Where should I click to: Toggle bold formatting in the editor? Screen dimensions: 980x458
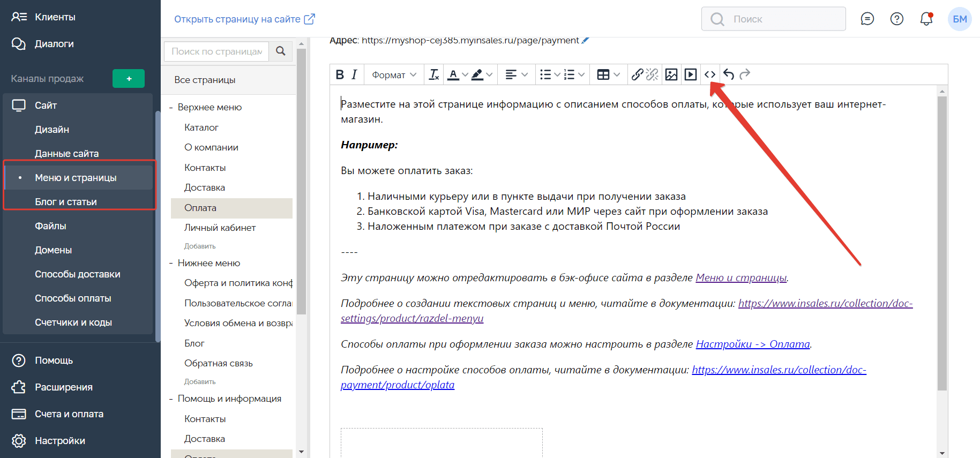pyautogui.click(x=340, y=74)
